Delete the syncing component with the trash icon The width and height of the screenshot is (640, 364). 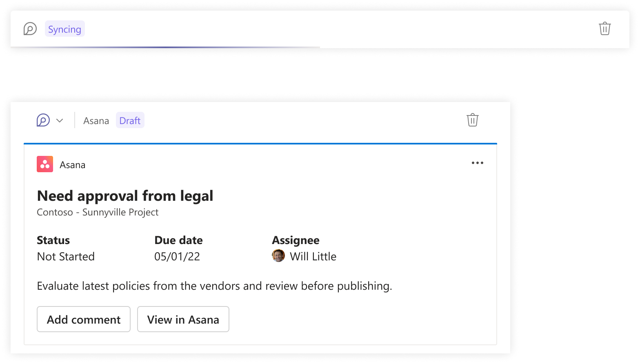click(604, 29)
